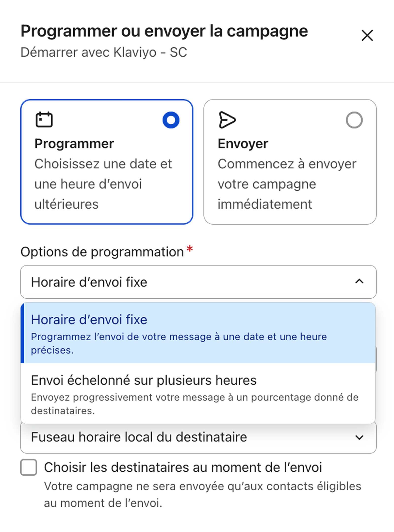
Task: Click the Options de programmation label
Action: coord(102,252)
